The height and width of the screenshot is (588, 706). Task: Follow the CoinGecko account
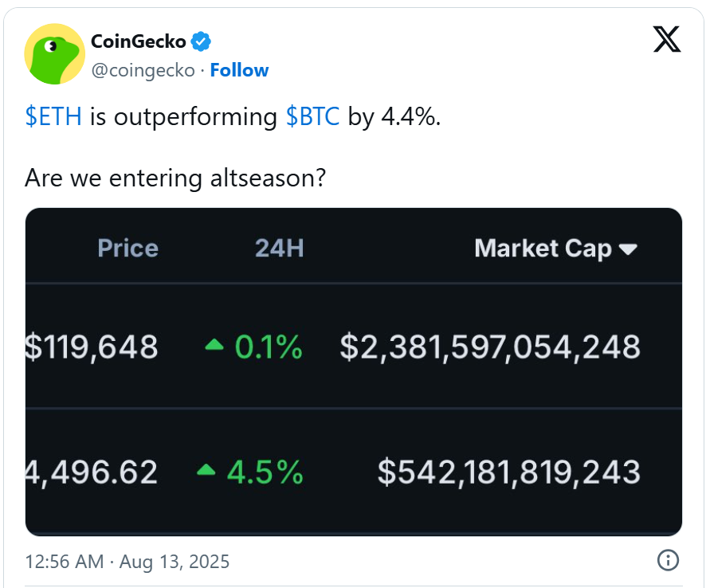[239, 70]
